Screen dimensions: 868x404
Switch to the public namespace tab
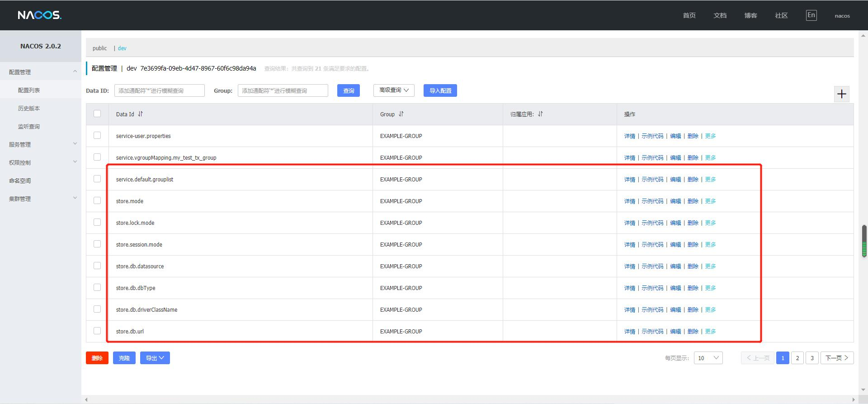(99, 48)
